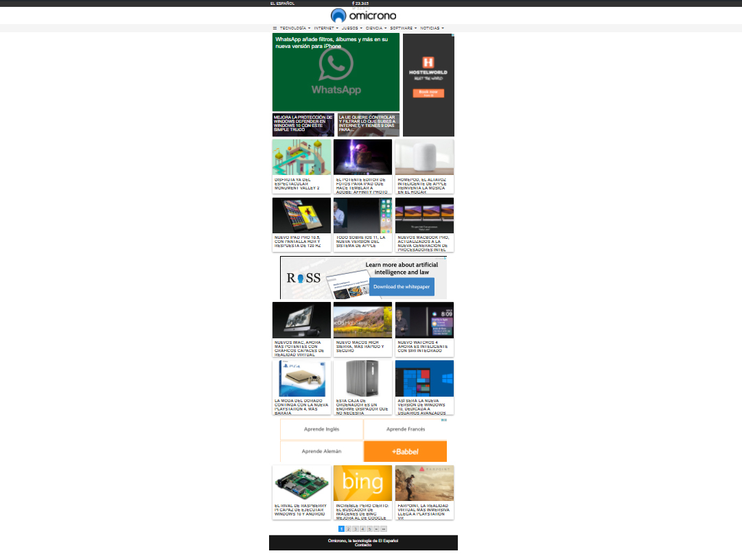
Task: Click the Hostelworld Book now ad button
Action: [x=428, y=93]
